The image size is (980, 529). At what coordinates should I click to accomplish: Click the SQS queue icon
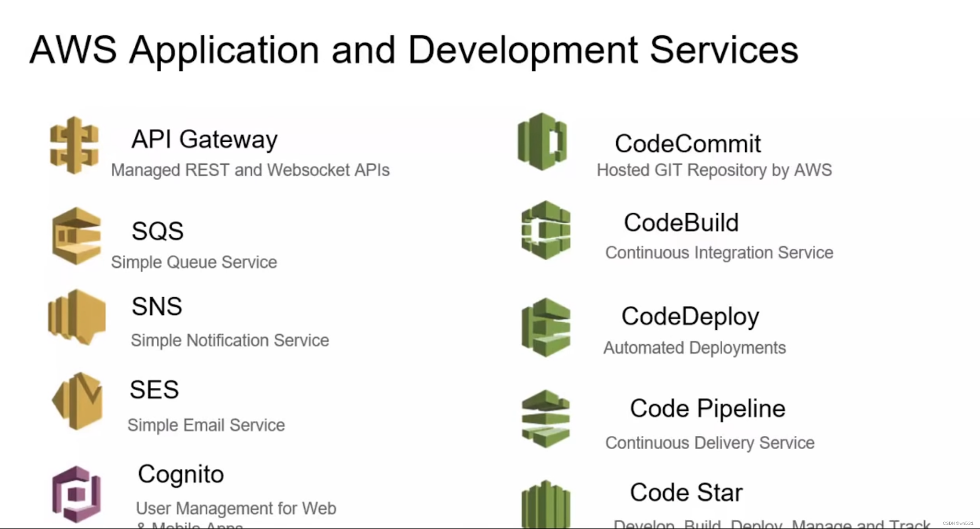point(76,236)
